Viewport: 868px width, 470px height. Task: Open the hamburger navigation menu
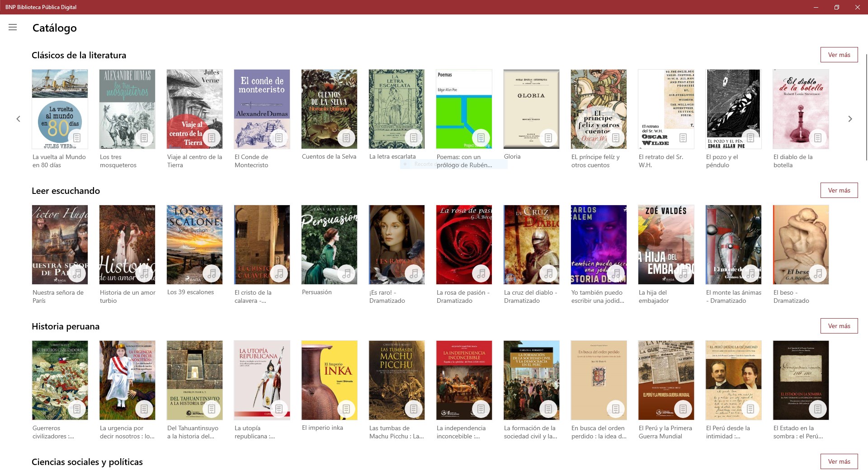(x=13, y=28)
